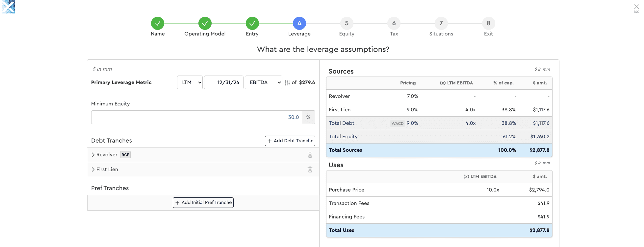The height and width of the screenshot is (247, 644).
Task: Jump to step 8 Exit
Action: (488, 23)
